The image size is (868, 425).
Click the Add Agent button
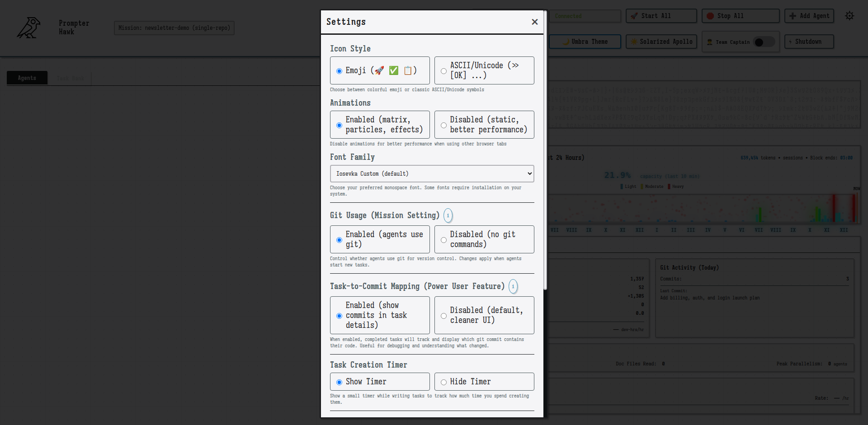pos(809,16)
